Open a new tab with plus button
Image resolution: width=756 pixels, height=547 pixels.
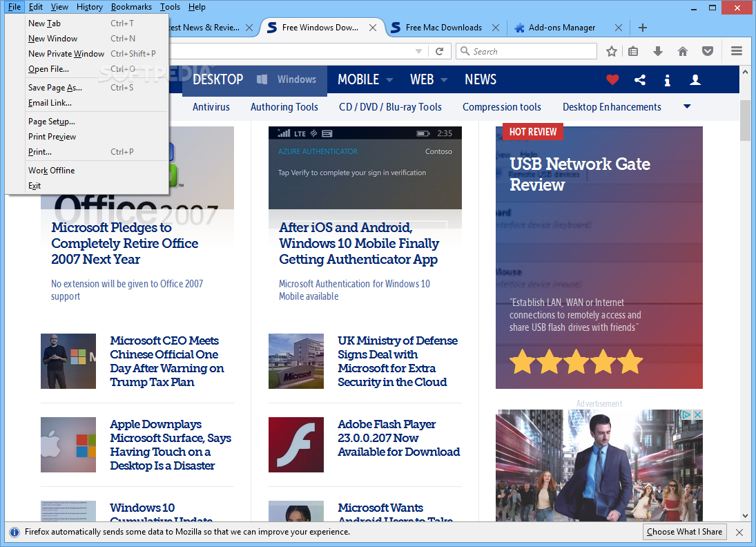[642, 28]
